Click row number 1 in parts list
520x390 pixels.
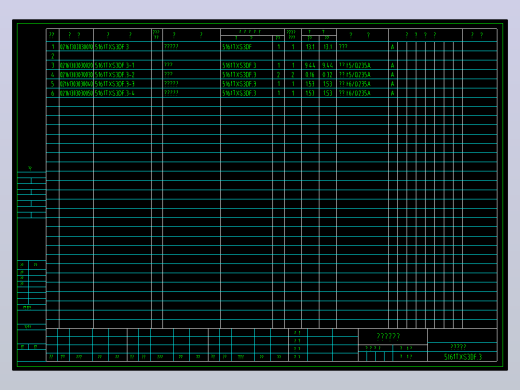tap(53, 47)
